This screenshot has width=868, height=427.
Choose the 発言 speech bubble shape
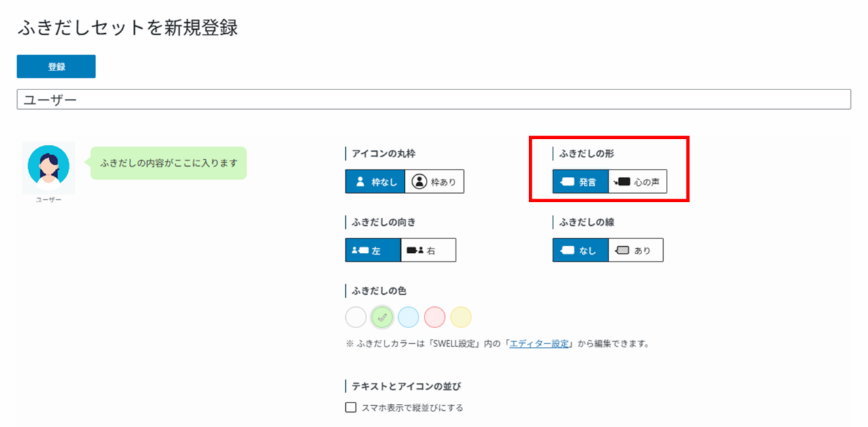pos(580,182)
